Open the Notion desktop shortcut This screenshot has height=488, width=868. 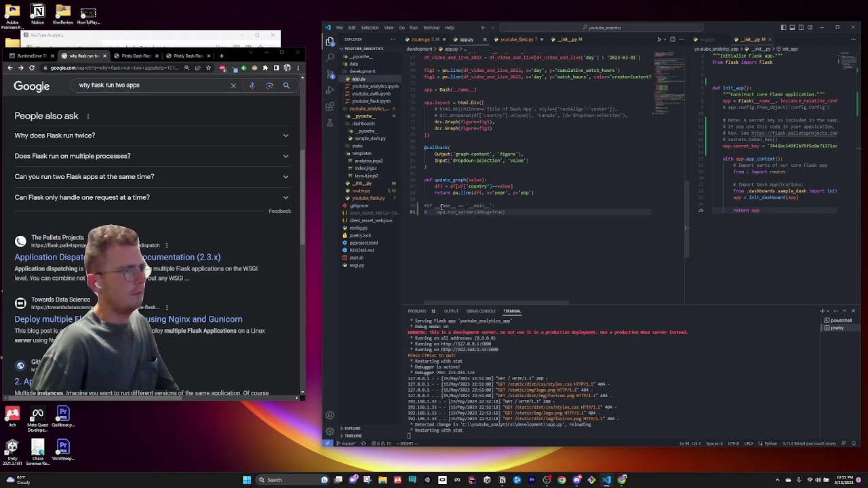[x=37, y=14]
